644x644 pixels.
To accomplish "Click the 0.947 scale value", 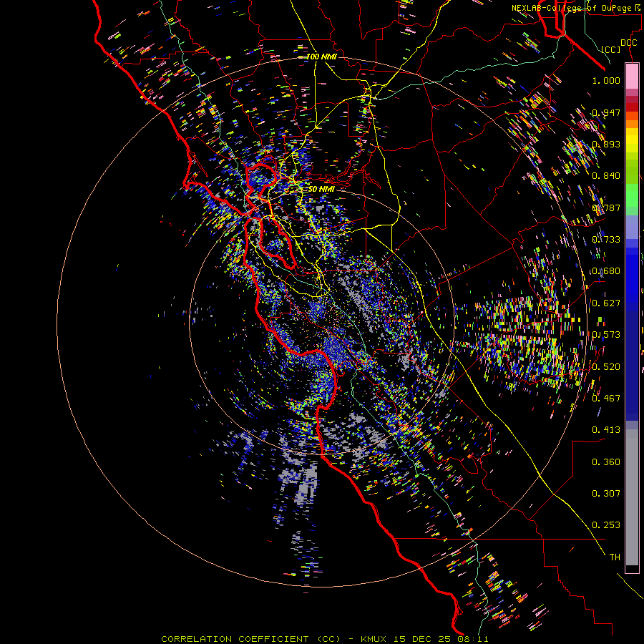I will pyautogui.click(x=606, y=112).
